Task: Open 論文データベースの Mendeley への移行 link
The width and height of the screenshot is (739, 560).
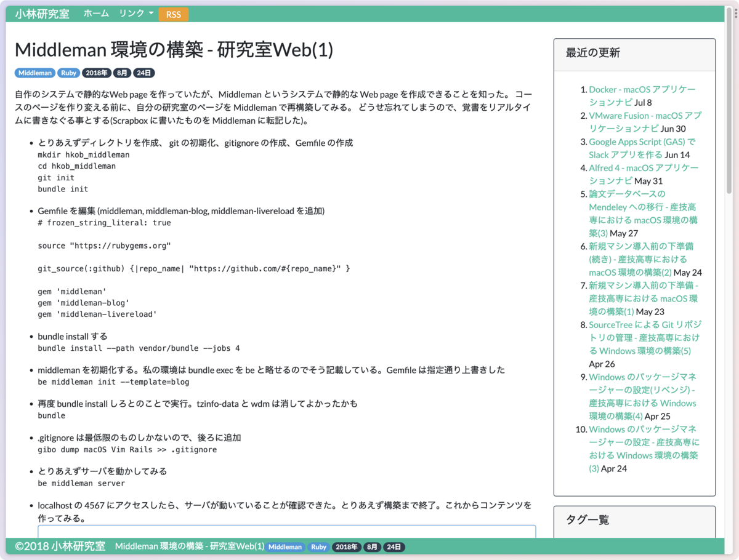Action: [643, 214]
